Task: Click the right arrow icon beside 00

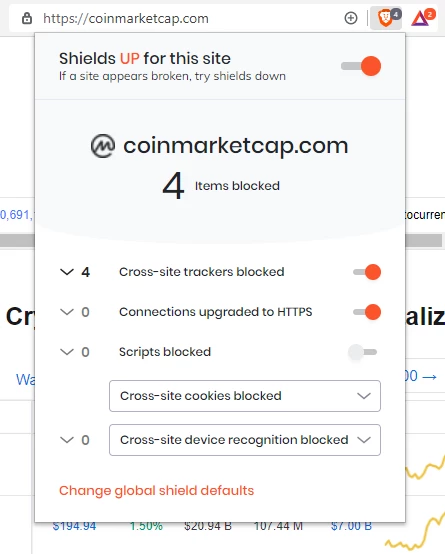Action: click(x=430, y=377)
